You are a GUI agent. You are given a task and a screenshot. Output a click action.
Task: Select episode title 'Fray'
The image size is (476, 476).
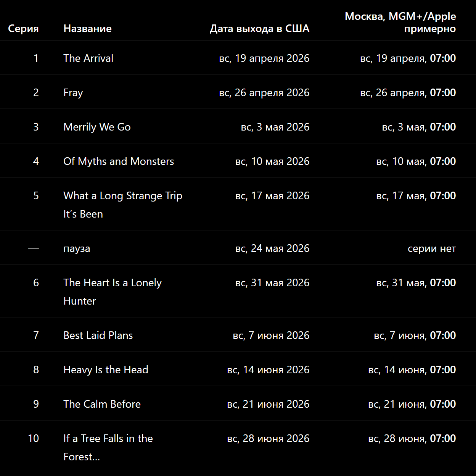point(73,93)
